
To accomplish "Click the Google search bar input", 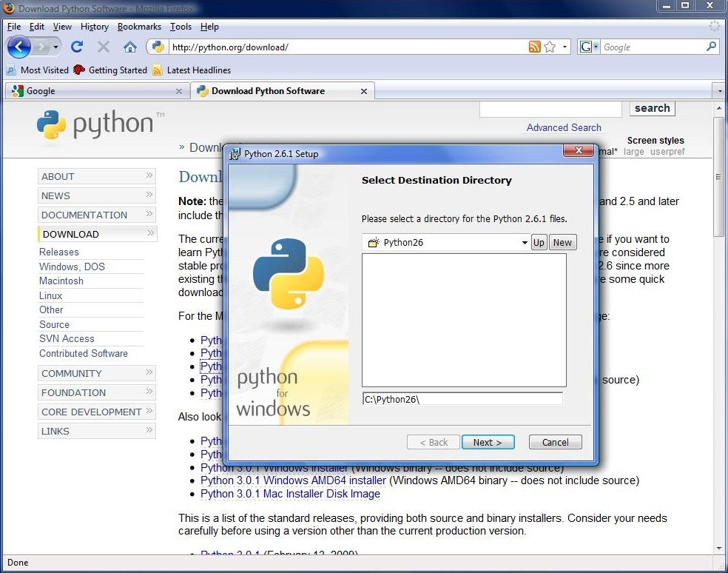I will (653, 47).
